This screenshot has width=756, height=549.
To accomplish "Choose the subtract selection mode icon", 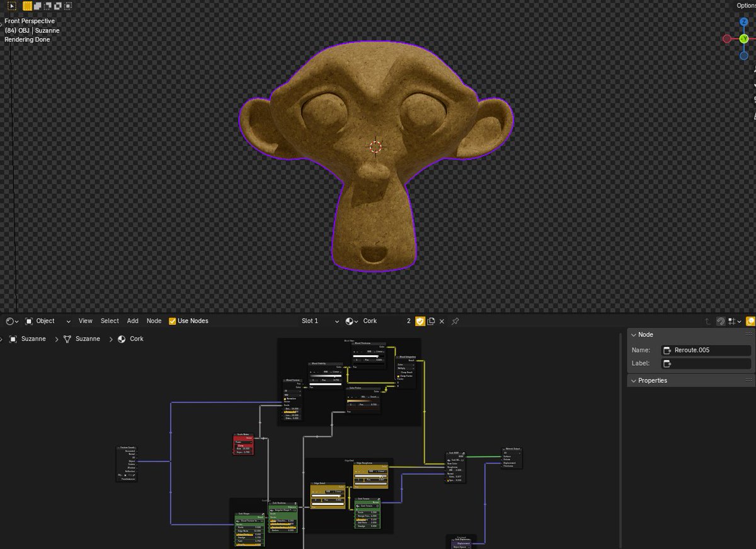I will [x=47, y=6].
